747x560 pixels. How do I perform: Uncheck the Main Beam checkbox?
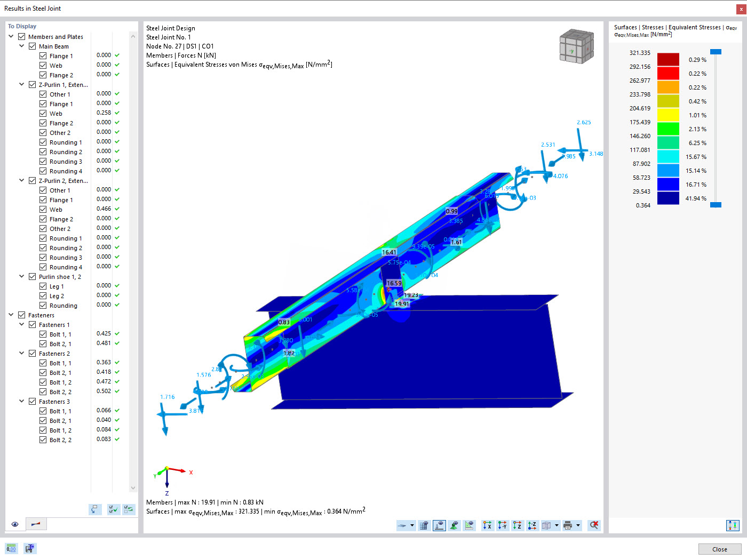pos(33,46)
